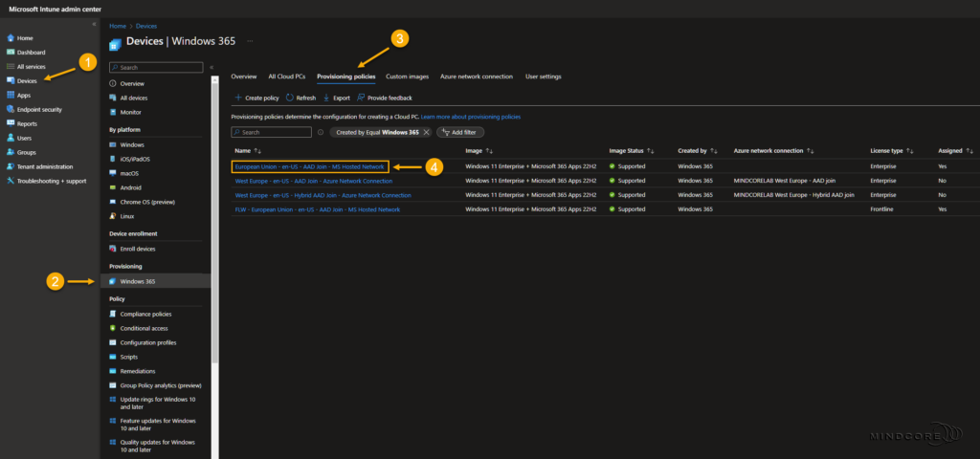980x459 pixels.
Task: Open Compliance policies
Action: coord(145,314)
